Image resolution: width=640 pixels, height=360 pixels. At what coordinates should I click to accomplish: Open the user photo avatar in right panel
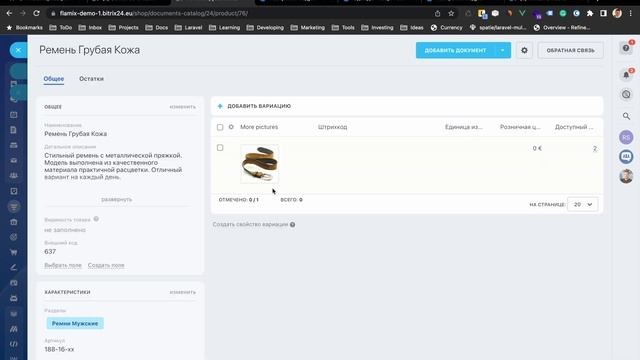pos(626,176)
